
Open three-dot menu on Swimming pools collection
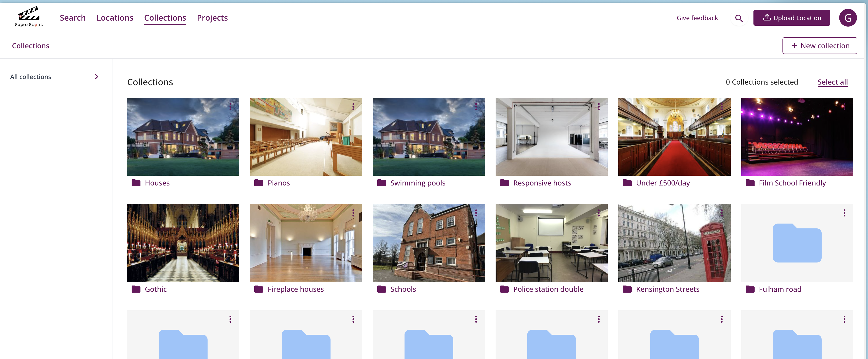pos(476,107)
